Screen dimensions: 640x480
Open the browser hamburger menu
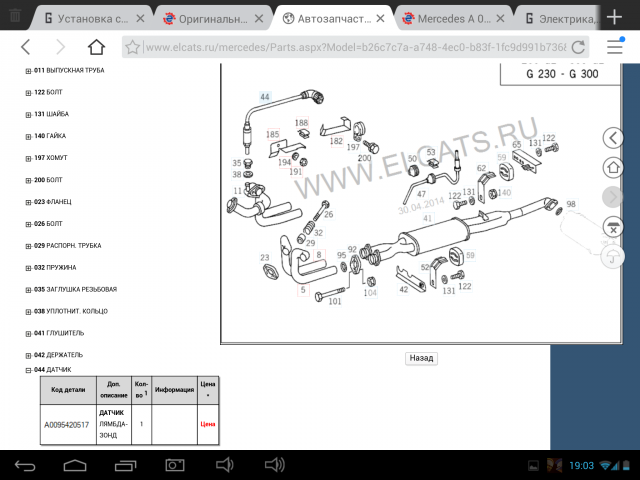point(615,47)
